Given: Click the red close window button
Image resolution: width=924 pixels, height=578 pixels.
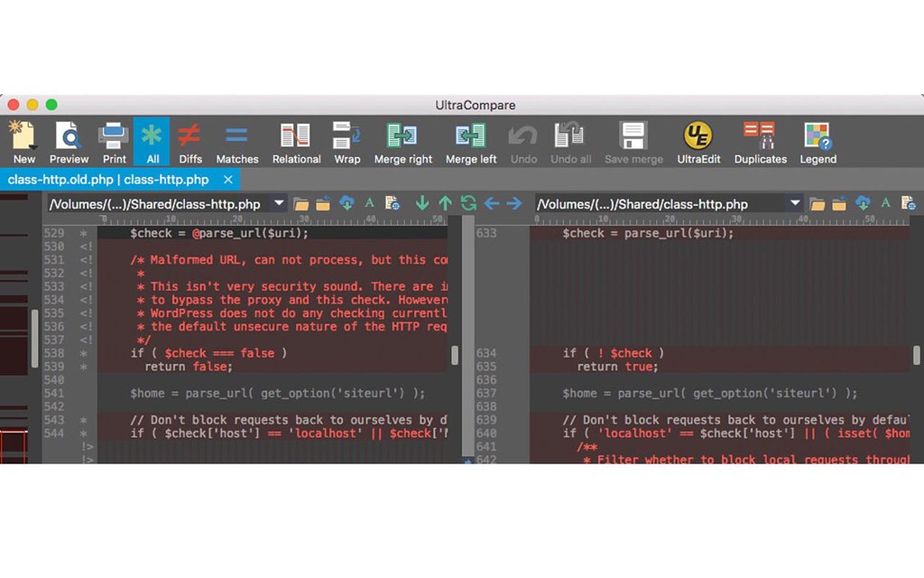Looking at the screenshot, I should tap(14, 105).
